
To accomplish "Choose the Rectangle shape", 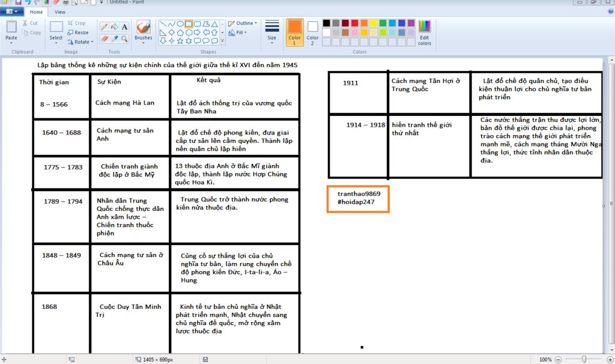I will click(x=189, y=24).
